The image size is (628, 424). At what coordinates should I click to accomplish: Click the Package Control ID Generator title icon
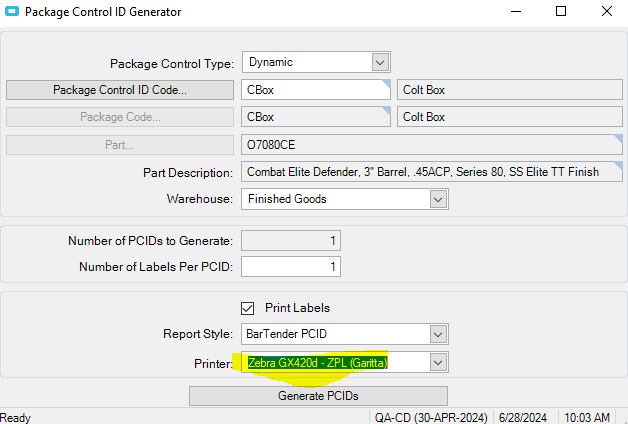click(x=12, y=12)
